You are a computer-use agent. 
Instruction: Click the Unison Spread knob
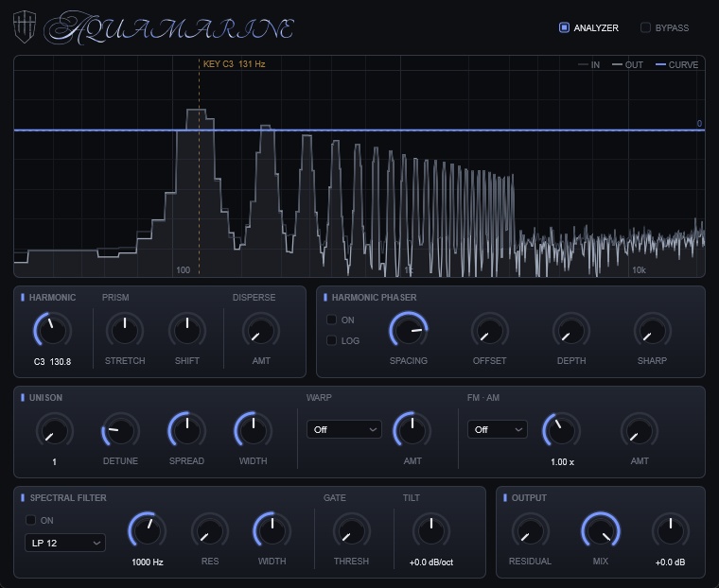(186, 430)
